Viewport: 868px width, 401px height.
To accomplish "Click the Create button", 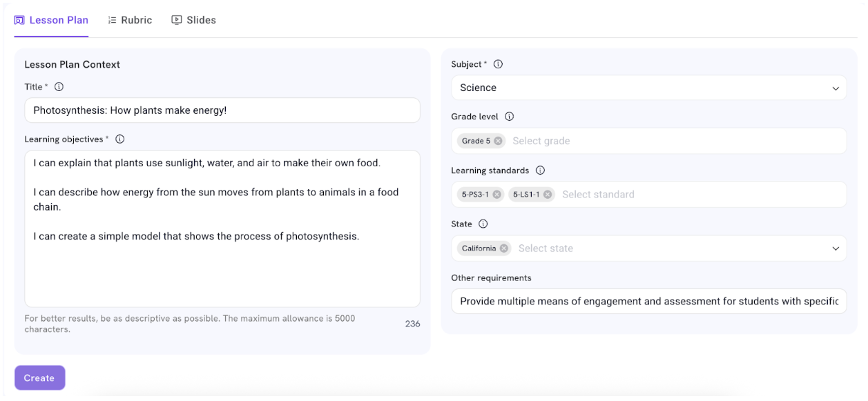I will point(39,378).
